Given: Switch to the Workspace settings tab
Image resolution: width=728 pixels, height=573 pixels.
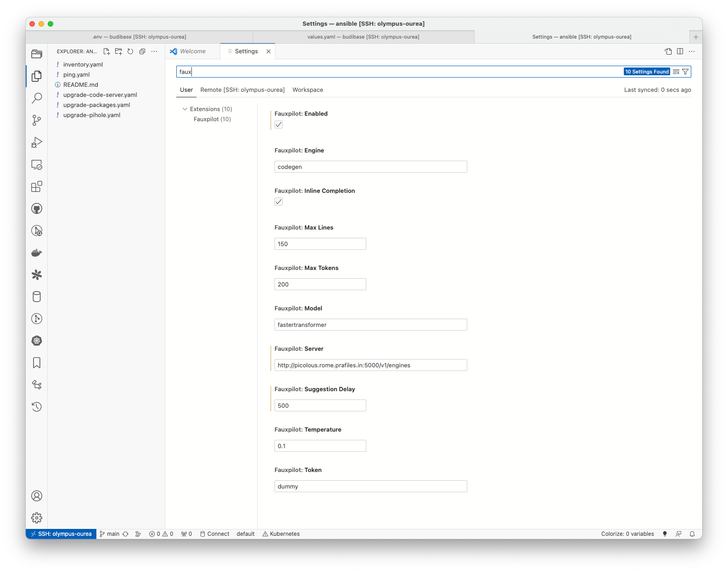Looking at the screenshot, I should pos(308,90).
